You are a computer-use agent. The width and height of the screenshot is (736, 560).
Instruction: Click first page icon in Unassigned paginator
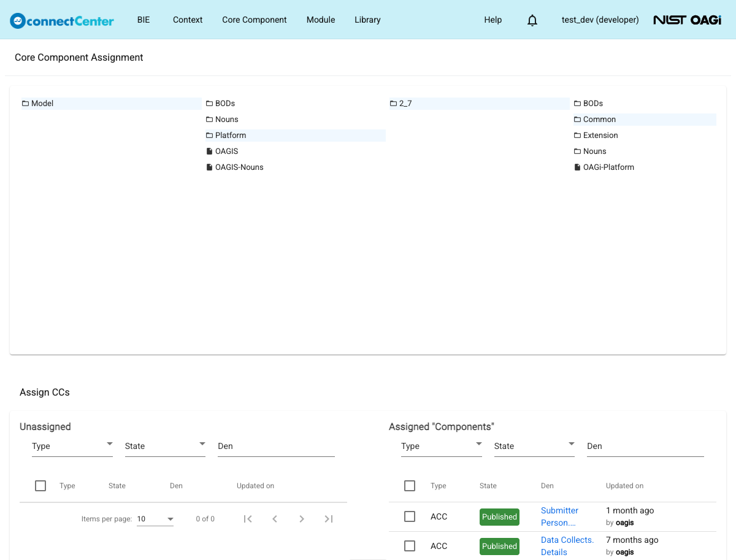pos(248,519)
